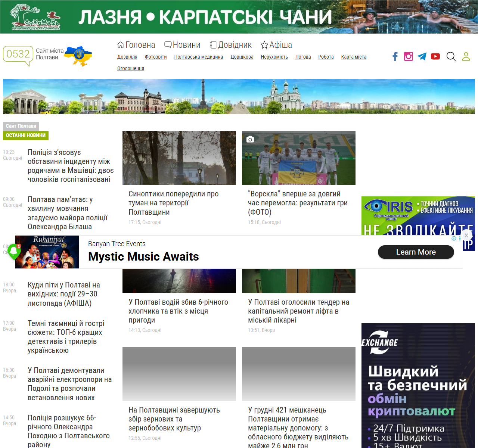Viewport: 478px width, 448px height.
Task: Open the YouTube channel icon
Action: (x=435, y=56)
